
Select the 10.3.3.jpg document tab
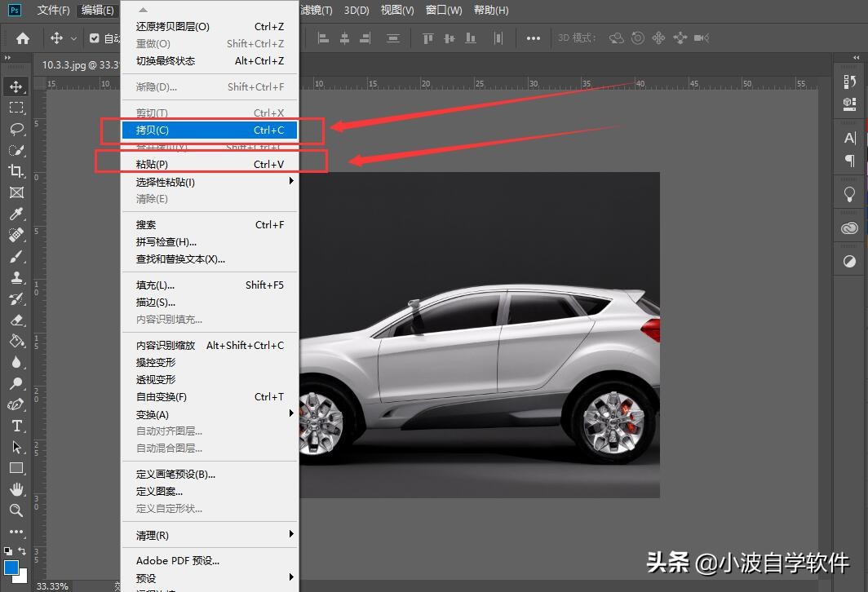click(80, 64)
